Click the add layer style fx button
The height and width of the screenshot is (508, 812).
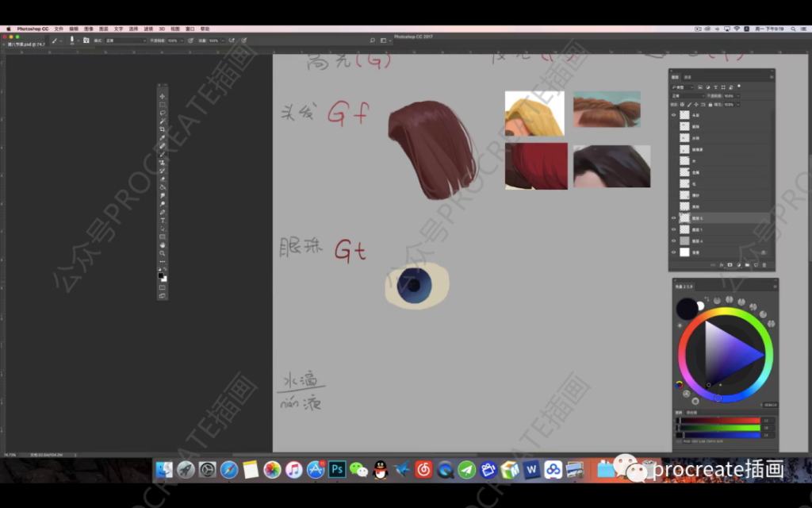pyautogui.click(x=721, y=265)
